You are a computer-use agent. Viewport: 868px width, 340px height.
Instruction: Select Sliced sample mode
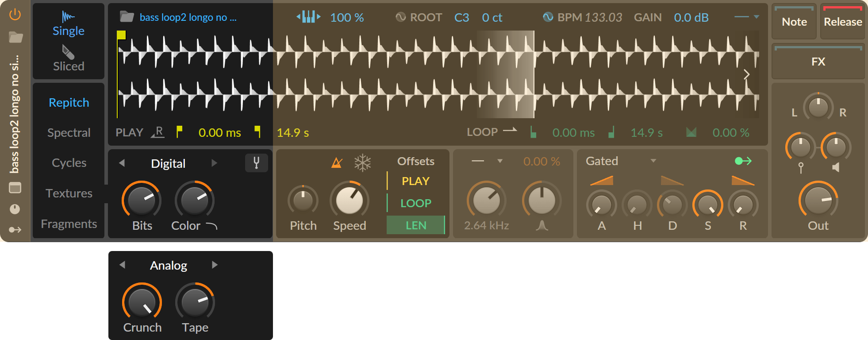pos(69,59)
